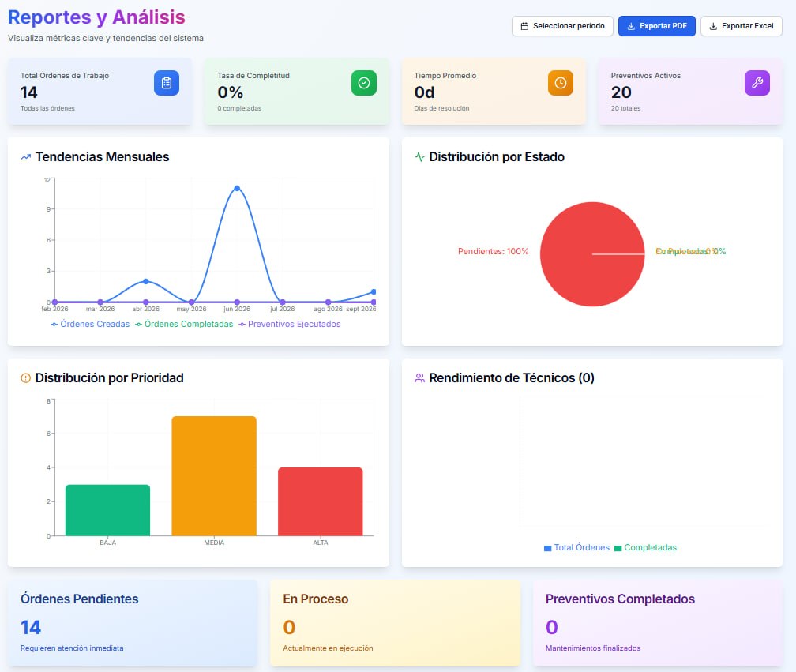Toggle the Órdenes Completadas legend series

(x=184, y=324)
